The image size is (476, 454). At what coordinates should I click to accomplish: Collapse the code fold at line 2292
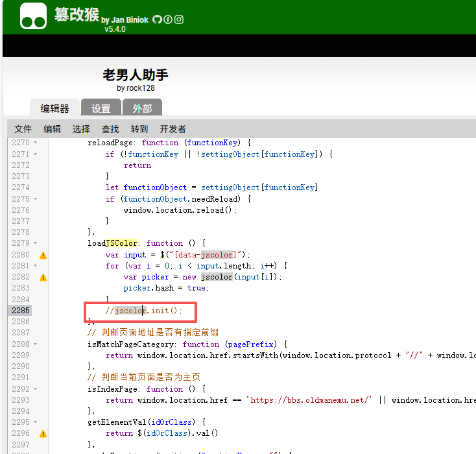[x=36, y=388]
